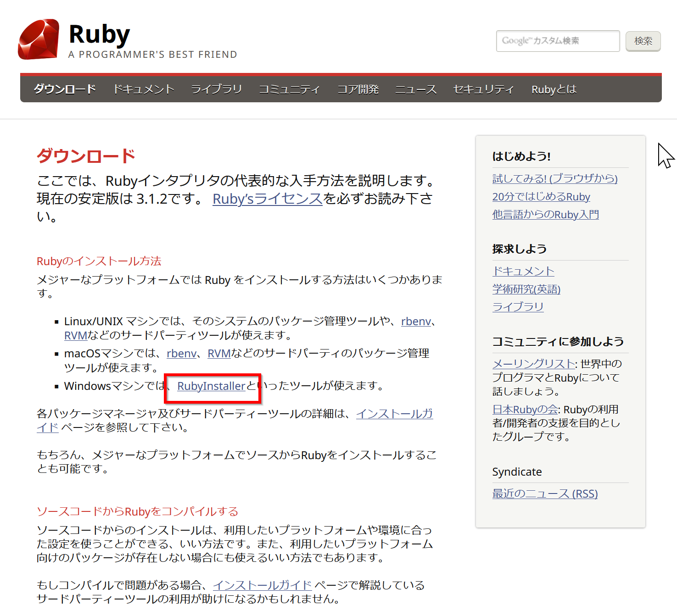Open the 20分ではじめるRuby sidebar link

click(x=541, y=197)
